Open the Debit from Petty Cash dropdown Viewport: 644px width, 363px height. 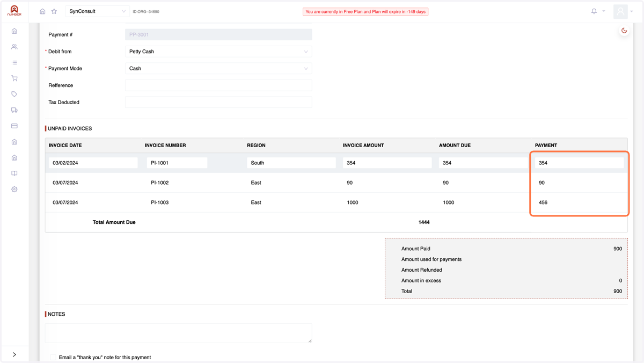(x=218, y=52)
